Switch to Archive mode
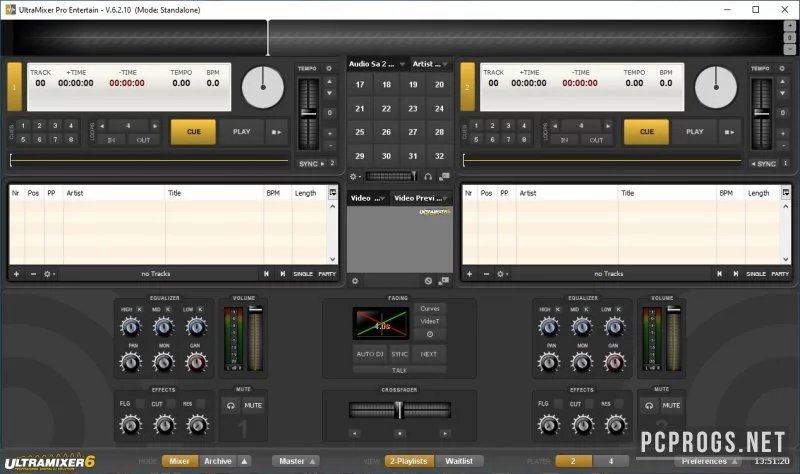 click(x=218, y=461)
